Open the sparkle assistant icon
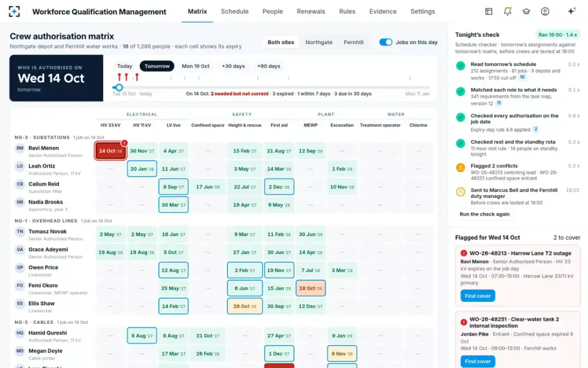Image resolution: width=588 pixels, height=368 pixels. 571,11
